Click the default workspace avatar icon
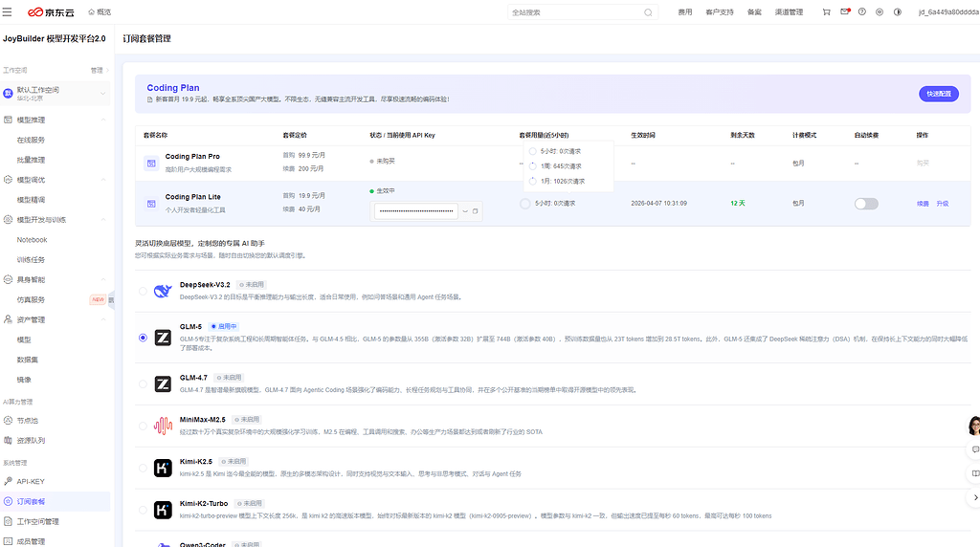The width and height of the screenshot is (980, 547). pos(8,93)
